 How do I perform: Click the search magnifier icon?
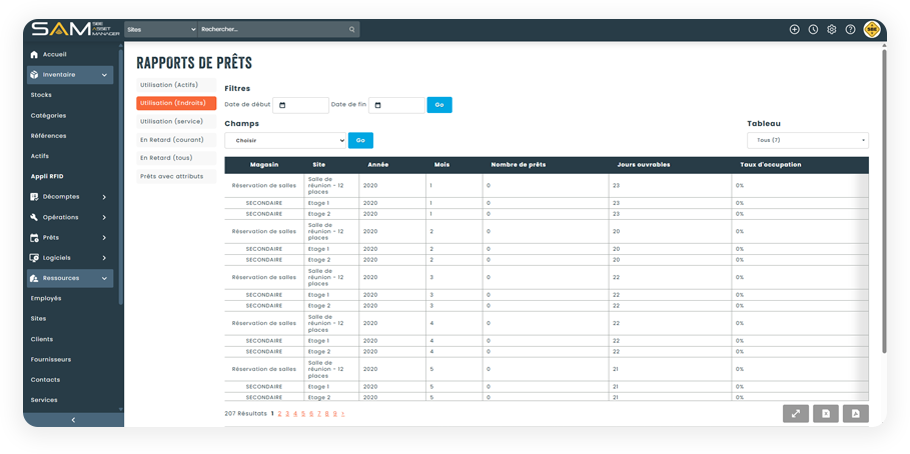coord(351,30)
